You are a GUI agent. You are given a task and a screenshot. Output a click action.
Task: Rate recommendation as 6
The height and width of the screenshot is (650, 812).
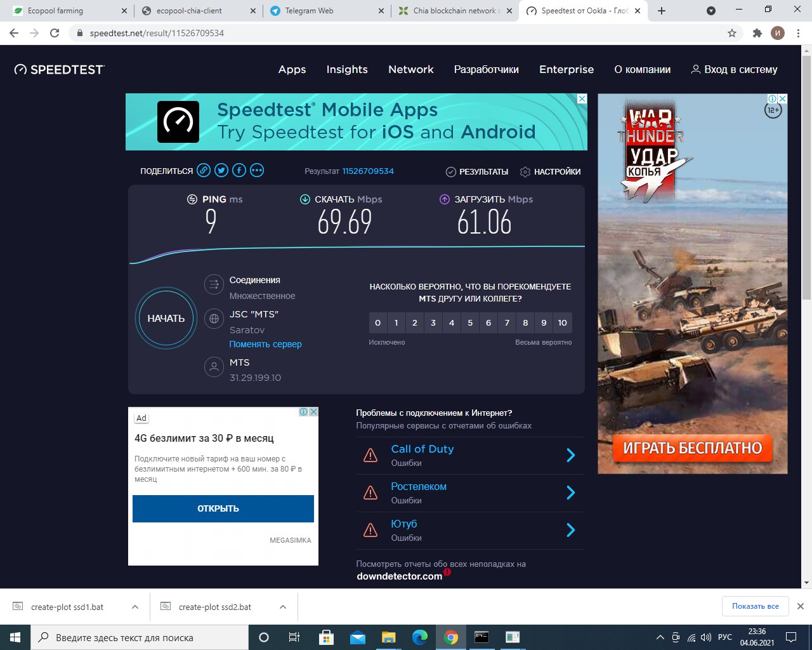488,322
